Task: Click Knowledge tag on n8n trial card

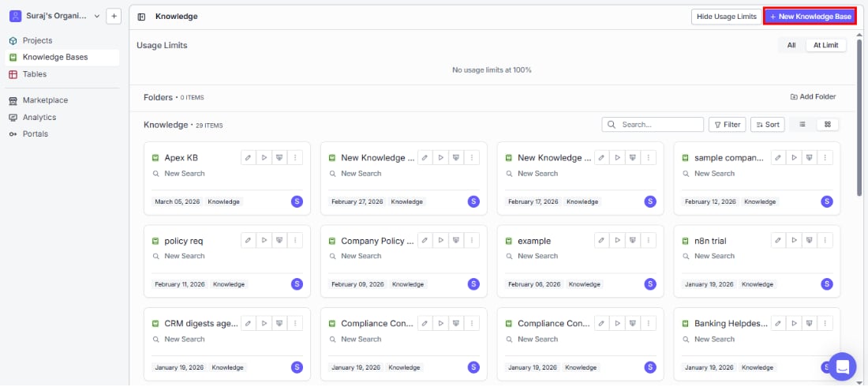Action: click(758, 284)
